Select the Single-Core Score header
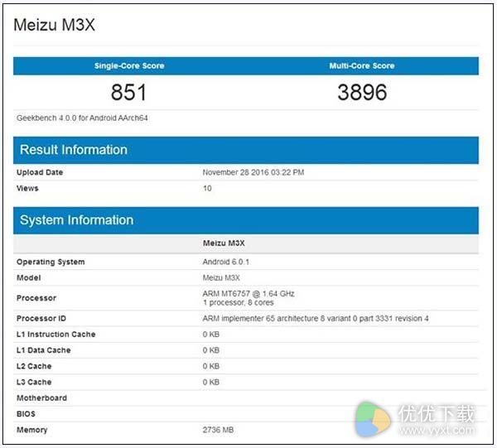The image size is (497, 448). click(129, 66)
